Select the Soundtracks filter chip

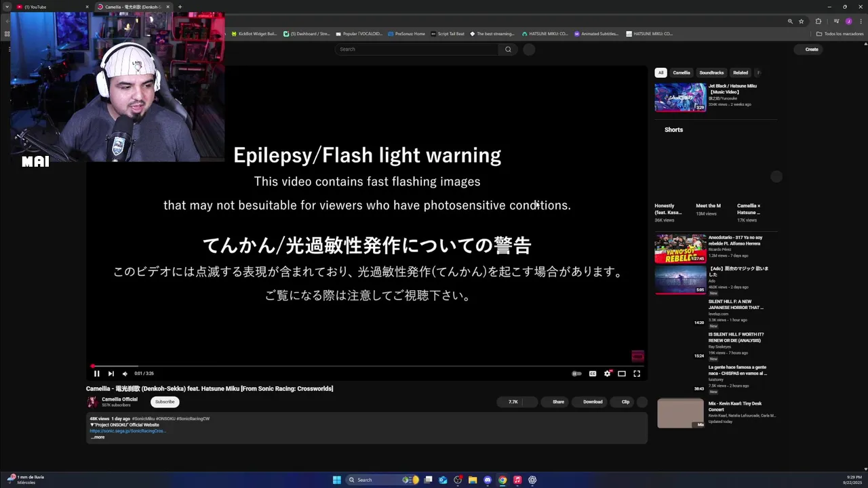point(711,73)
